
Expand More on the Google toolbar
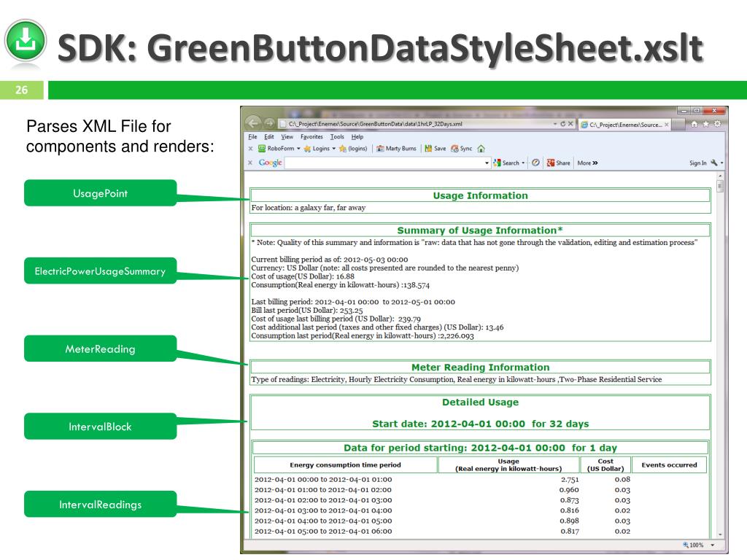[x=587, y=163]
